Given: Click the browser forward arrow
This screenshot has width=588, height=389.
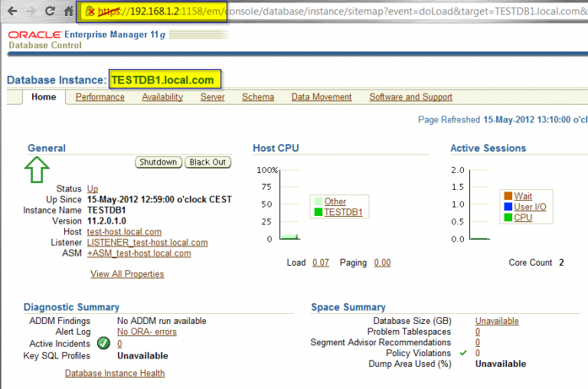Looking at the screenshot, I should click(x=31, y=11).
